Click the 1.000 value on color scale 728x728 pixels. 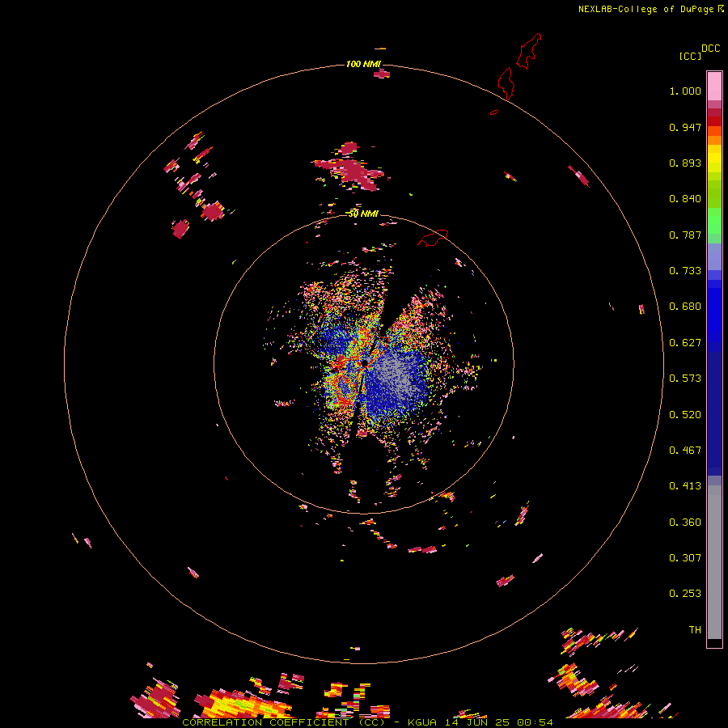point(685,91)
